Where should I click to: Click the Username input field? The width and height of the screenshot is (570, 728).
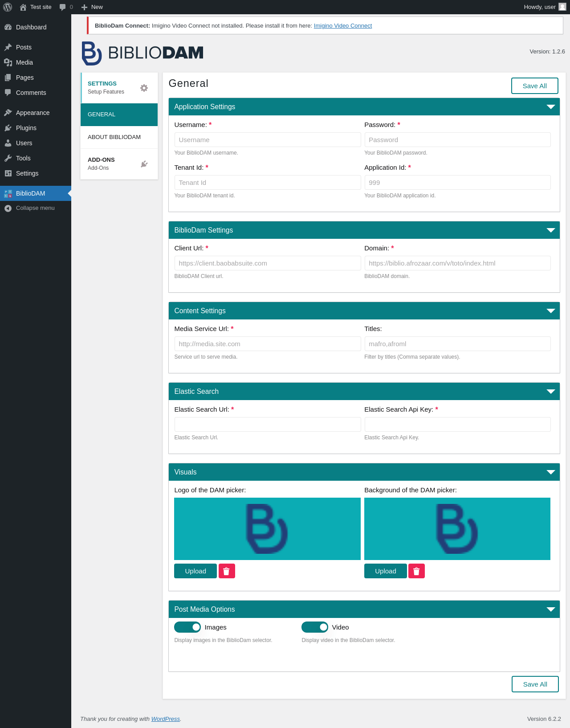(268, 140)
